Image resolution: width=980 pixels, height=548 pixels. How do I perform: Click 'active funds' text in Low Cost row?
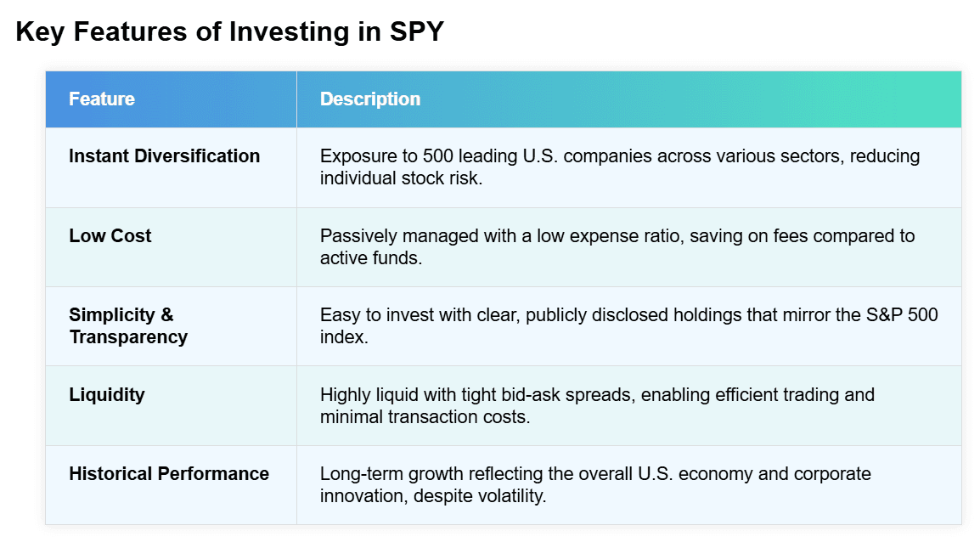pyautogui.click(x=370, y=257)
